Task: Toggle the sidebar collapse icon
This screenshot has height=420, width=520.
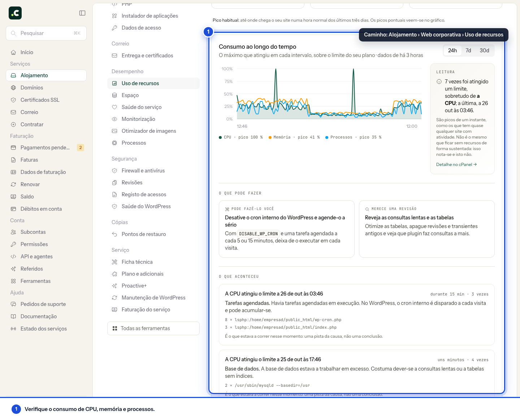Action: coord(82,13)
